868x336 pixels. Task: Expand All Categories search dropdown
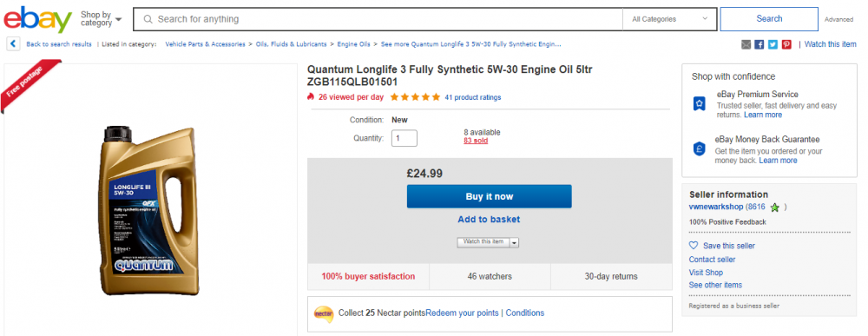tap(670, 19)
